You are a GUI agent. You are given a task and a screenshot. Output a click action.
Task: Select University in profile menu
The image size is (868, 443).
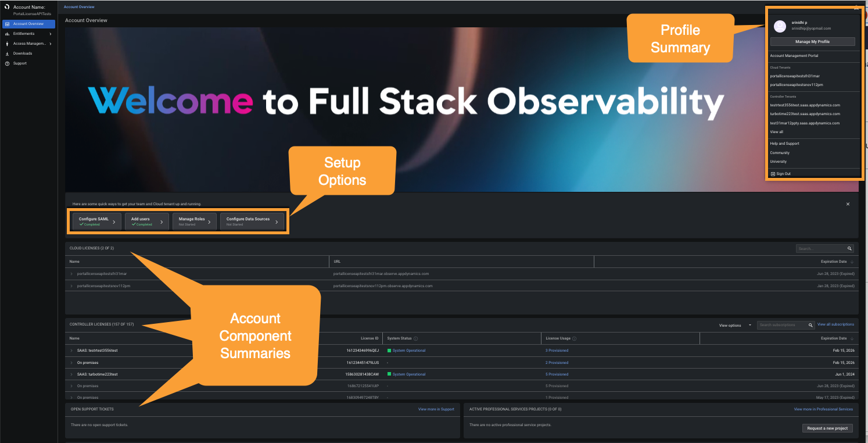point(778,162)
